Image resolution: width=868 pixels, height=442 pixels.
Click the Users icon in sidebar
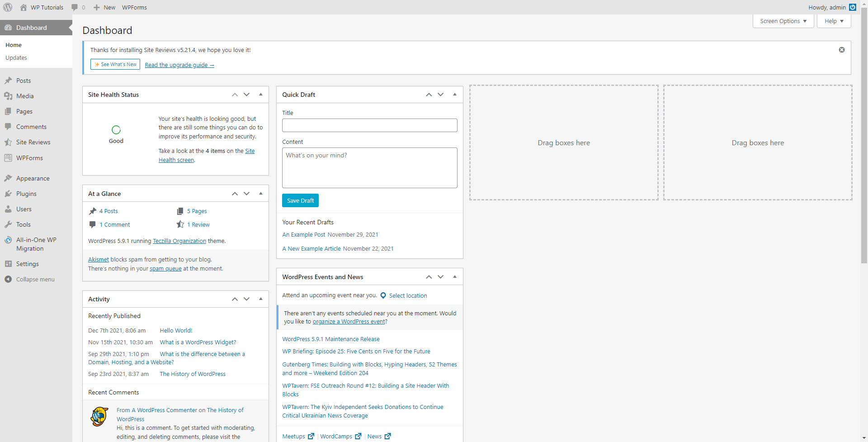(8, 209)
